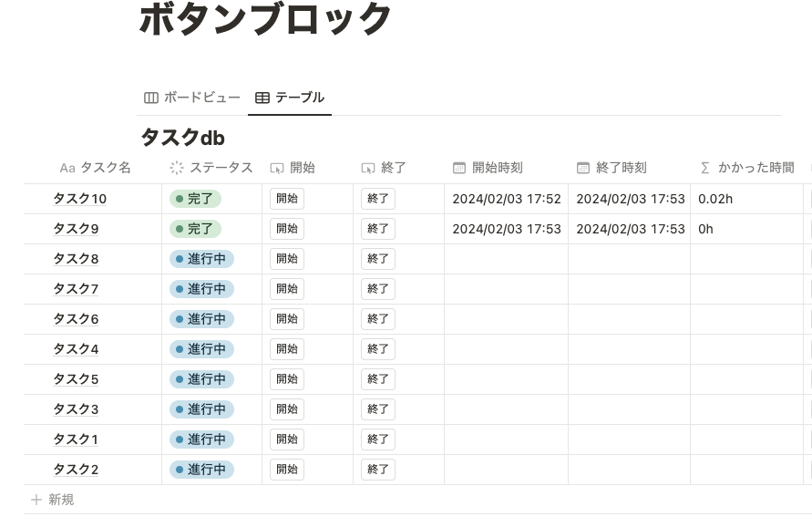Image resolution: width=812 pixels, height=517 pixels.
Task: Click the 開始 button for タスク4
Action: pos(287,348)
